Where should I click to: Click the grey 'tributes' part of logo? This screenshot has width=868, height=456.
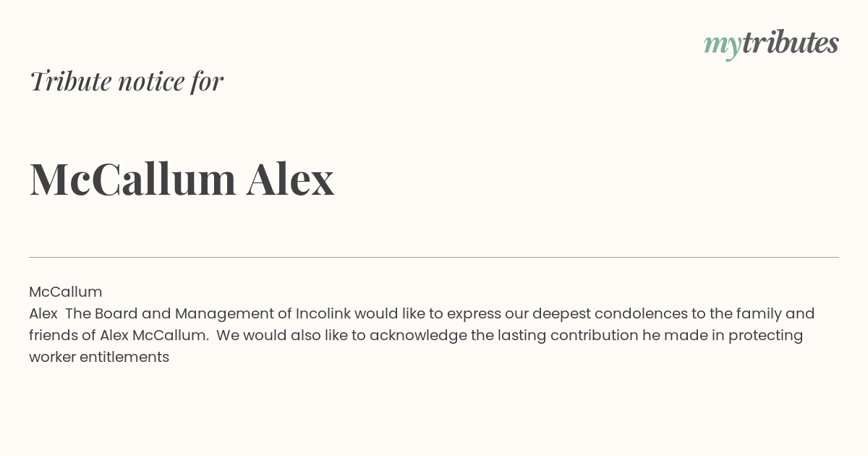(790, 43)
